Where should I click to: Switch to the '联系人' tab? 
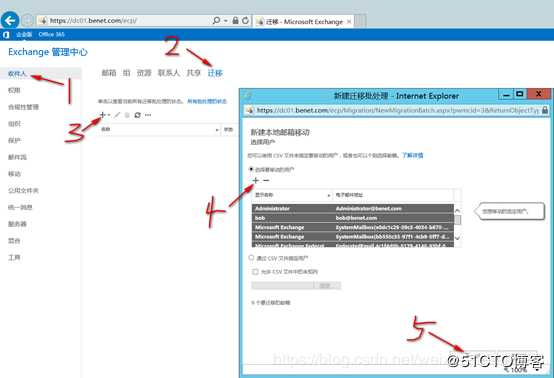click(169, 73)
